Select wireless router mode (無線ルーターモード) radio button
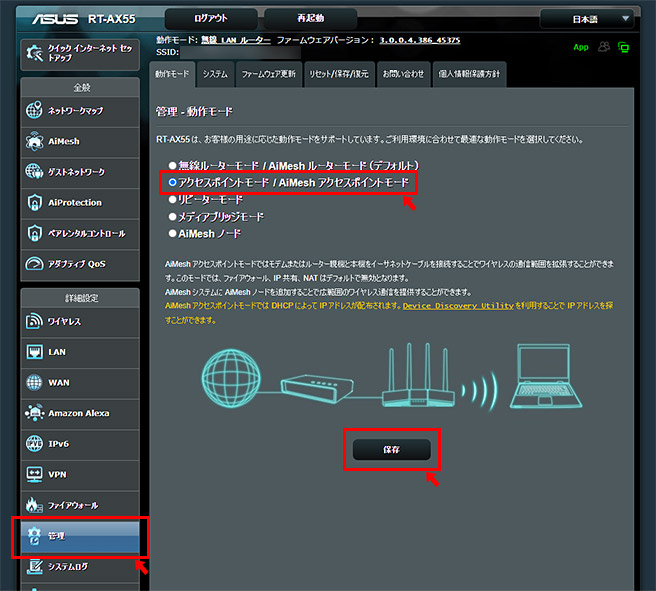The image size is (656, 591). pyautogui.click(x=172, y=165)
